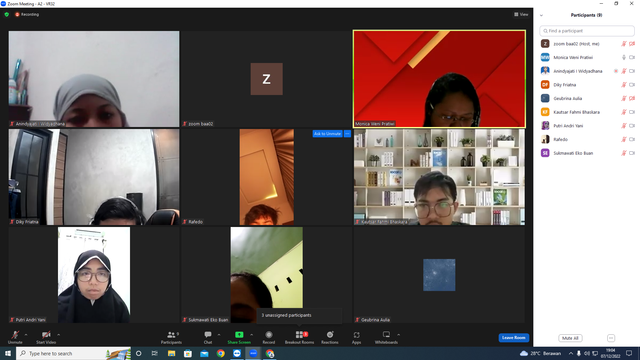This screenshot has width=640, height=360.
Task: Toggle Monica Weni Pratiwi's camera icon
Action: (x=632, y=58)
